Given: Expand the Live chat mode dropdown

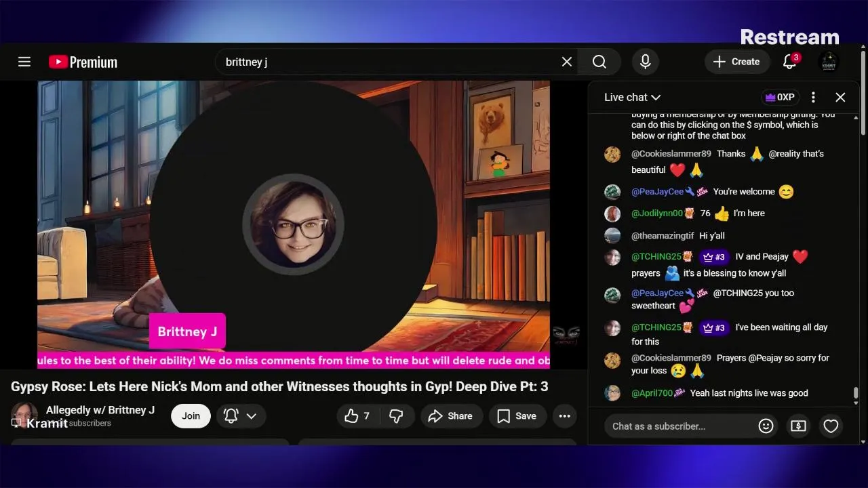Looking at the screenshot, I should click(x=632, y=97).
